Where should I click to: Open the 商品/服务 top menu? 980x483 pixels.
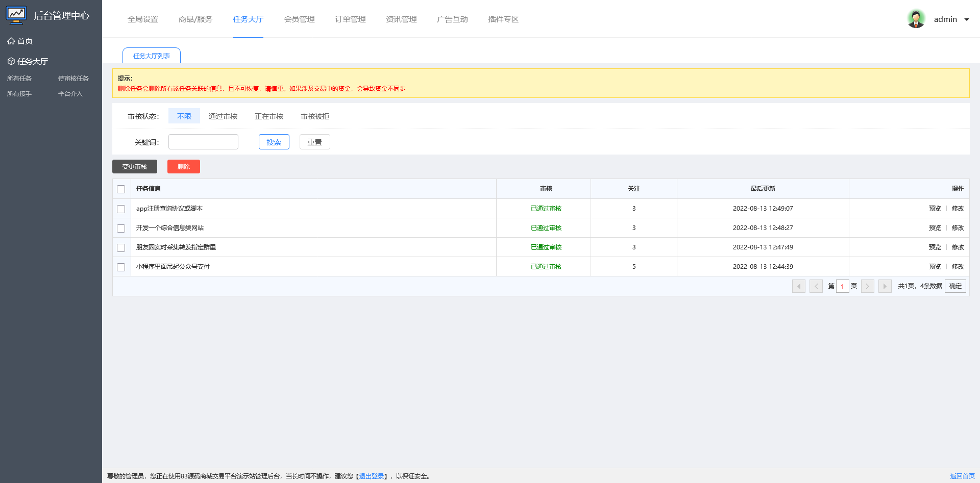click(195, 19)
